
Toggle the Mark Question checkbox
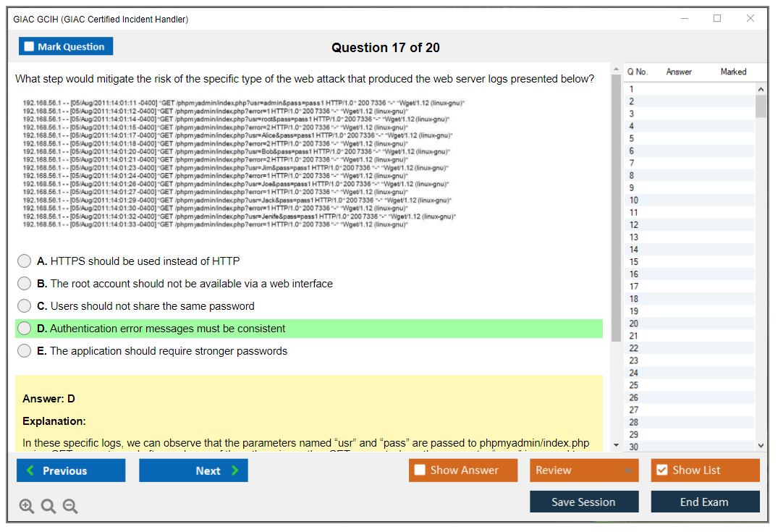click(30, 47)
